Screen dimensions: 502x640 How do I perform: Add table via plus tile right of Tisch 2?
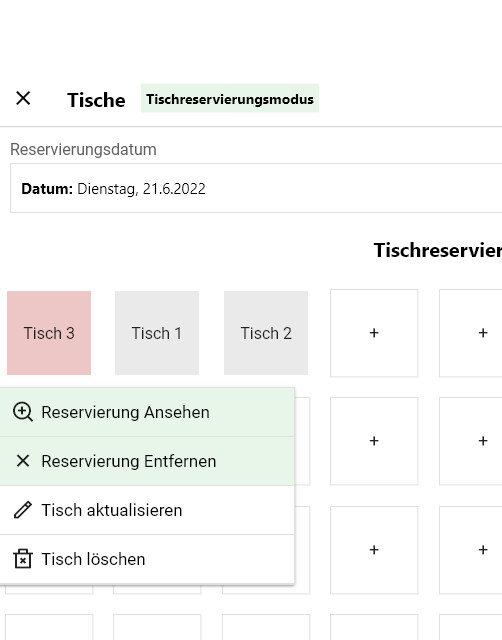[374, 333]
